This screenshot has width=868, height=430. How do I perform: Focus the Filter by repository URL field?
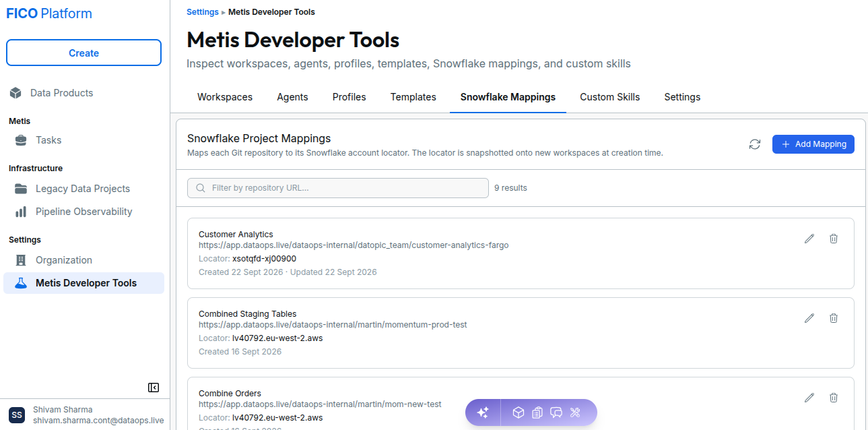click(338, 188)
